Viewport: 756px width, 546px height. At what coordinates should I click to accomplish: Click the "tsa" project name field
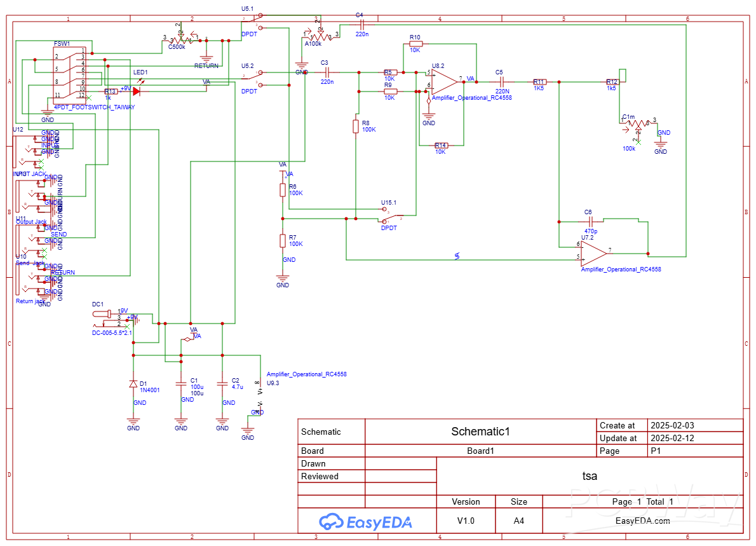(590, 475)
